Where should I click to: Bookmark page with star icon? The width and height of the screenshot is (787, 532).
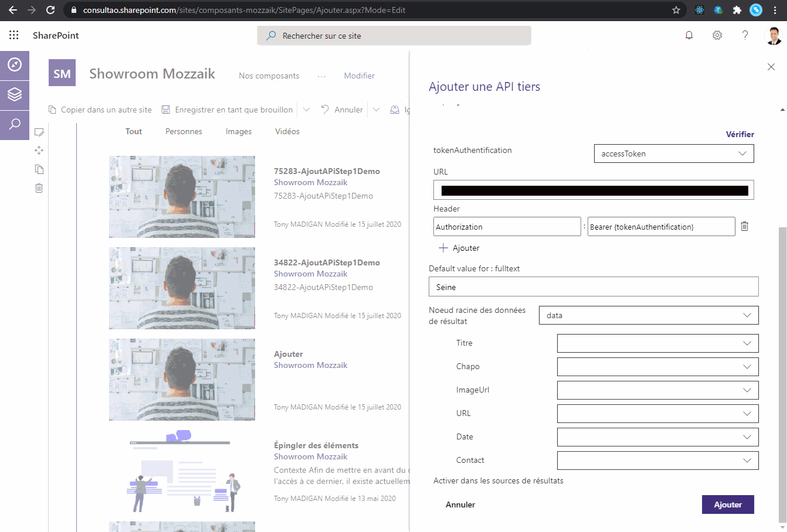click(676, 10)
